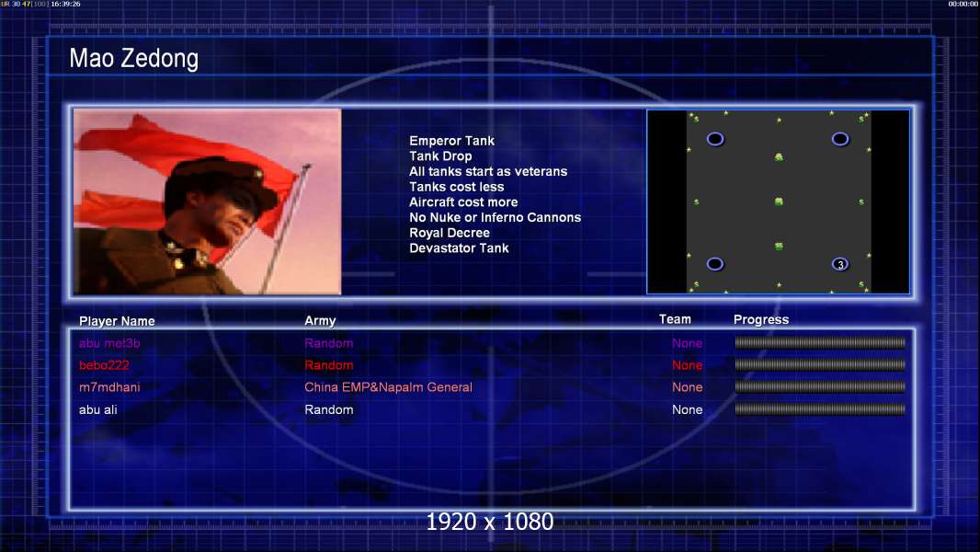
Task: Select player name bebo222
Action: pos(104,365)
